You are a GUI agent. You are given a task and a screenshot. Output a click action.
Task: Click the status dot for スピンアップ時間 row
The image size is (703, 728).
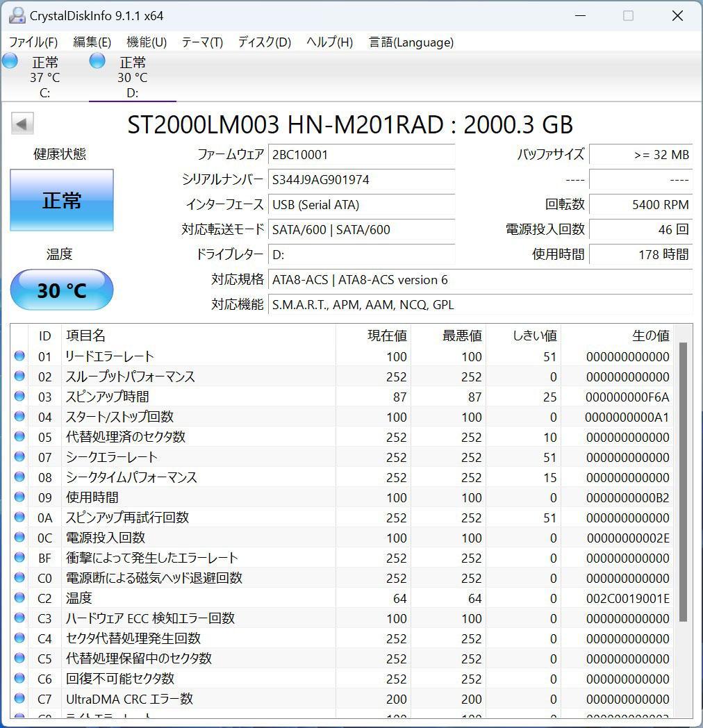click(x=19, y=396)
